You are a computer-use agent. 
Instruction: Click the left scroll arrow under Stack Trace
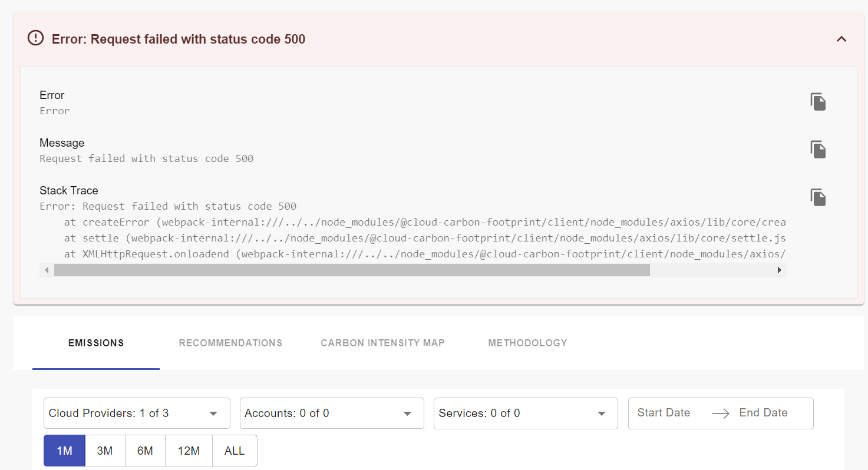[x=47, y=270]
